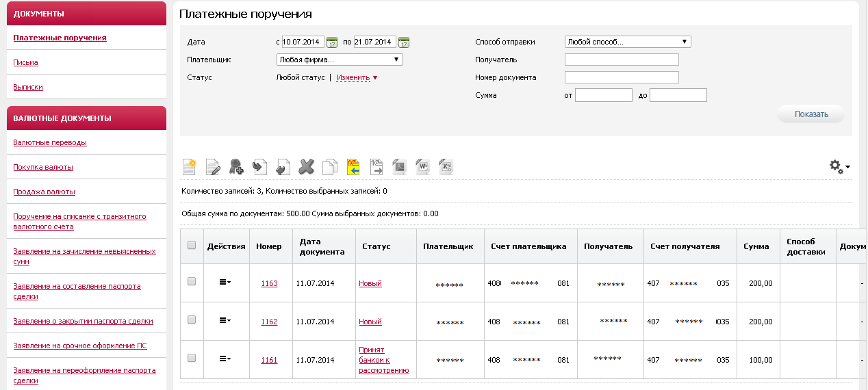Viewport: 868px width, 390px height.
Task: Click the send document arrow icon
Action: point(259,166)
